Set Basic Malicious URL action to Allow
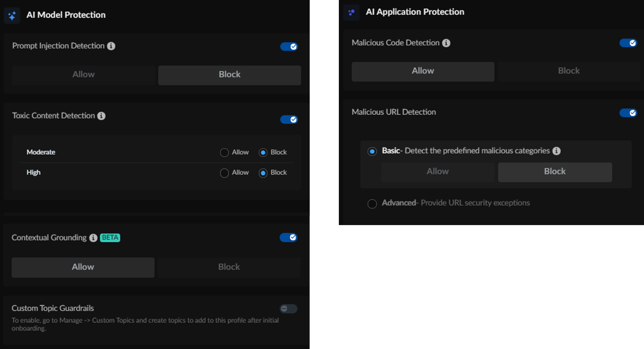The image size is (644, 349). pos(438,172)
